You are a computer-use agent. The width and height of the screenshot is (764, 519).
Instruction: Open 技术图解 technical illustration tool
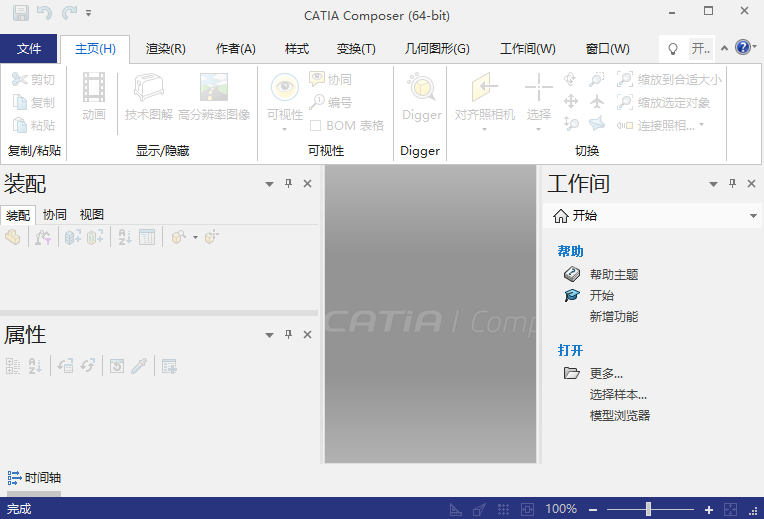point(149,96)
